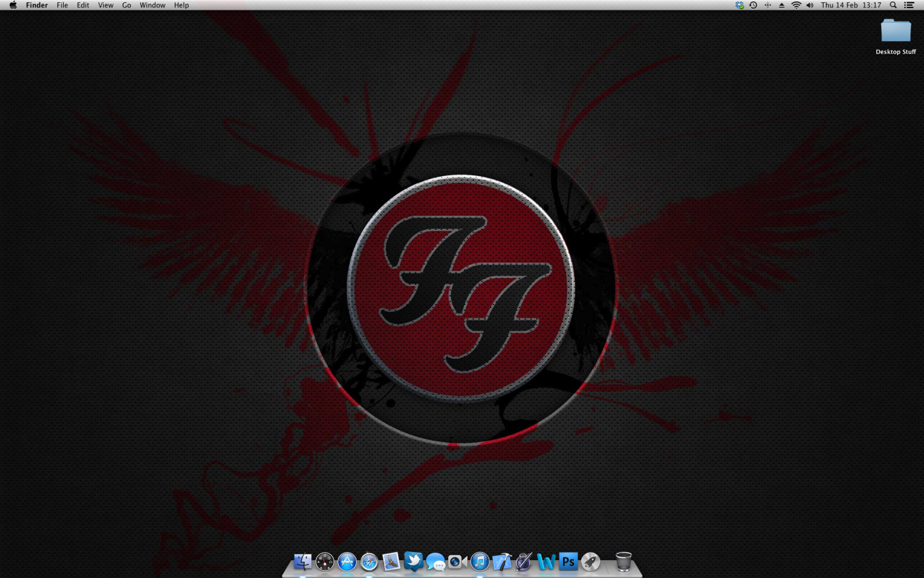
Task: Open the Wi-Fi status menu
Action: click(796, 5)
